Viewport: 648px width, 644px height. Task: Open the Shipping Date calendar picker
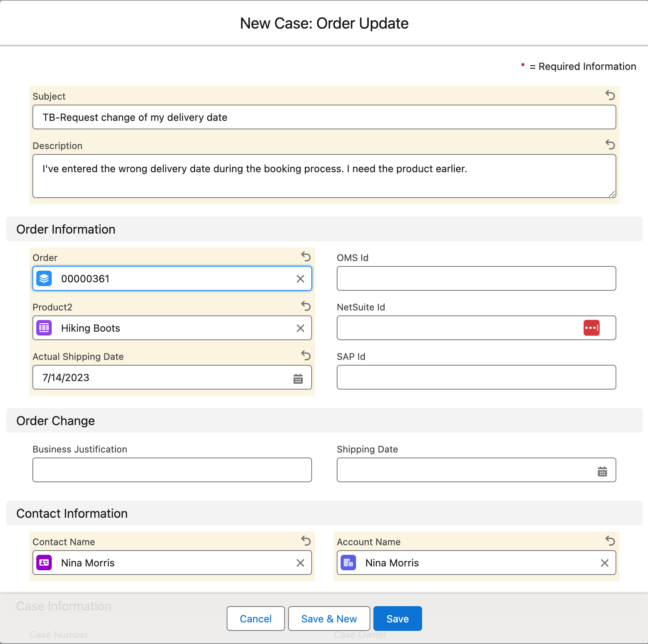(602, 471)
